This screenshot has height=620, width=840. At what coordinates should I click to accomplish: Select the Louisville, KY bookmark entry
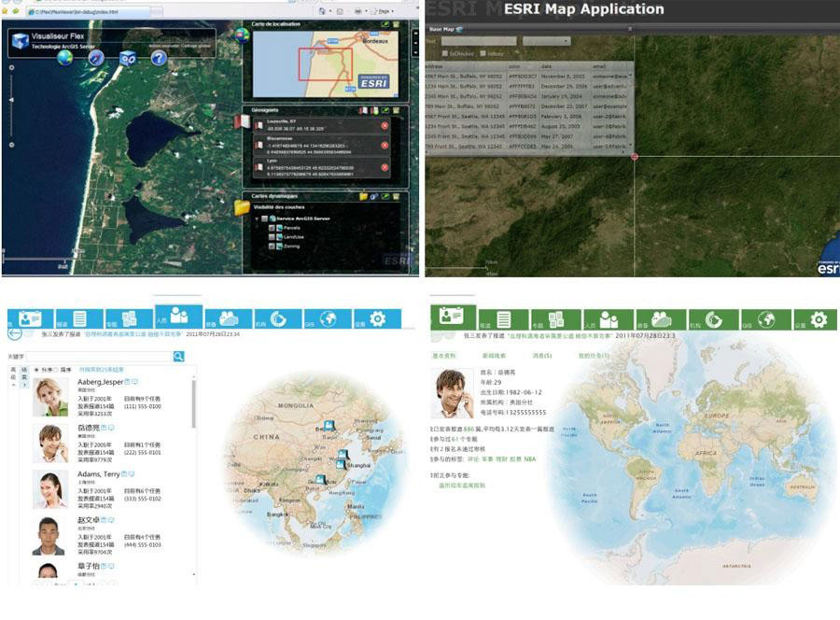321,125
